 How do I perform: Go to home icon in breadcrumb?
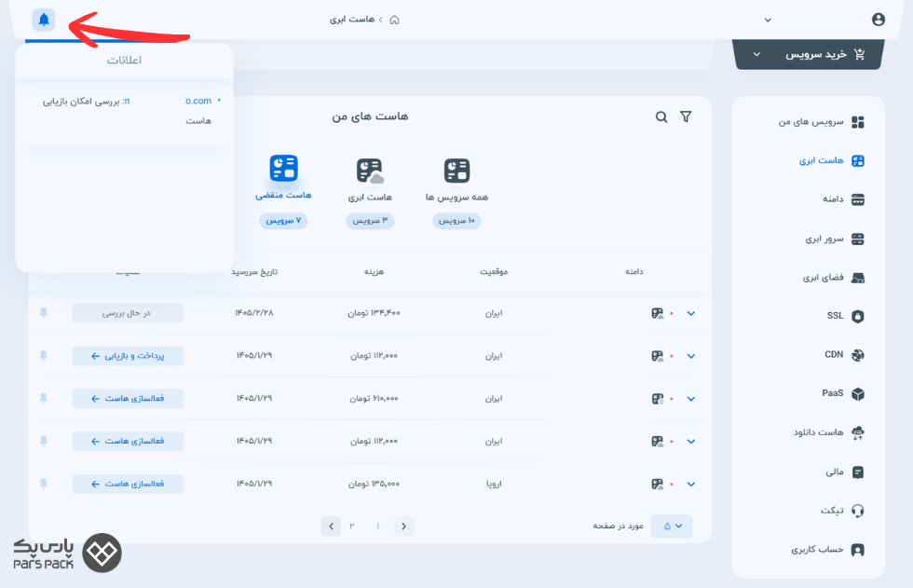(x=394, y=20)
